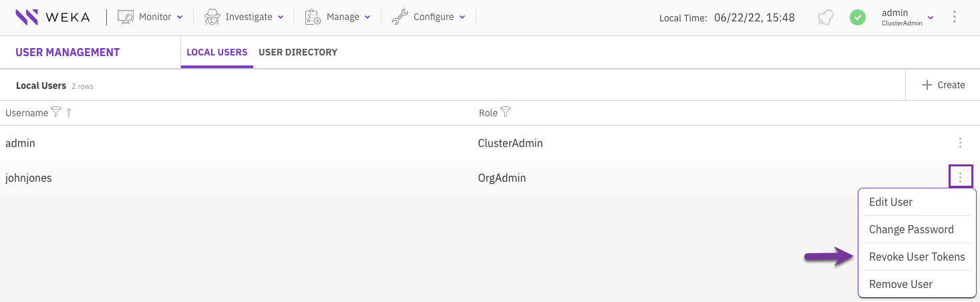Select Edit User from context menu
This screenshot has width=980, height=302.
tap(890, 202)
